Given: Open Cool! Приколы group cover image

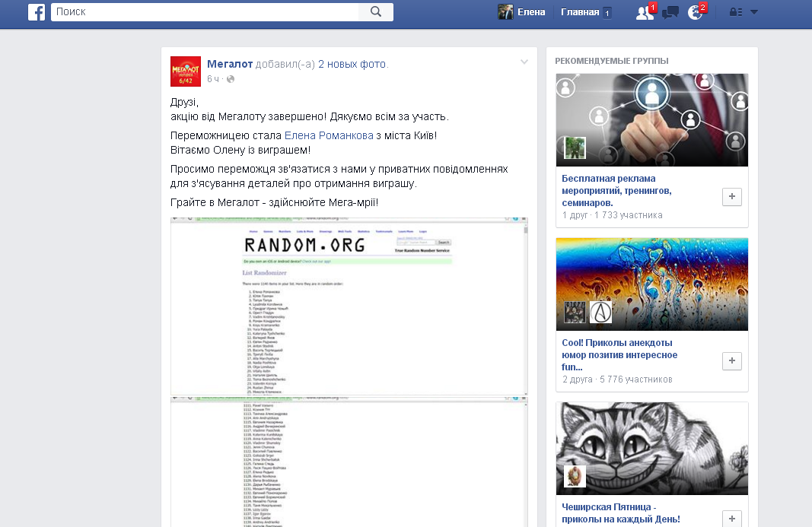Looking at the screenshot, I should click(x=652, y=284).
